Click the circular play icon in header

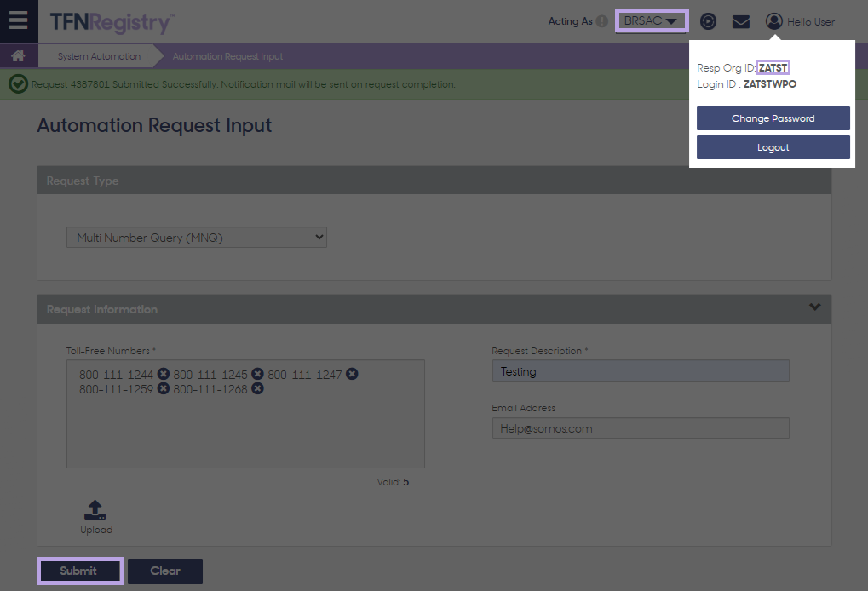708,21
